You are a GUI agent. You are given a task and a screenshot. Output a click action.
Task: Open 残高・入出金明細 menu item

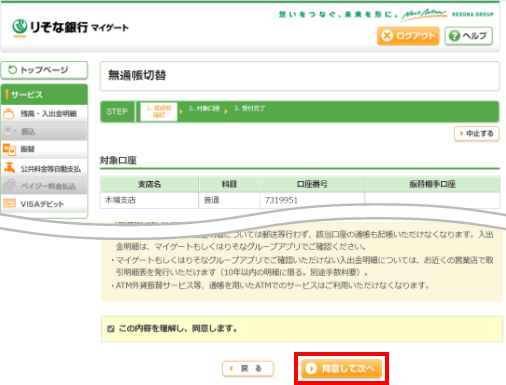point(44,114)
